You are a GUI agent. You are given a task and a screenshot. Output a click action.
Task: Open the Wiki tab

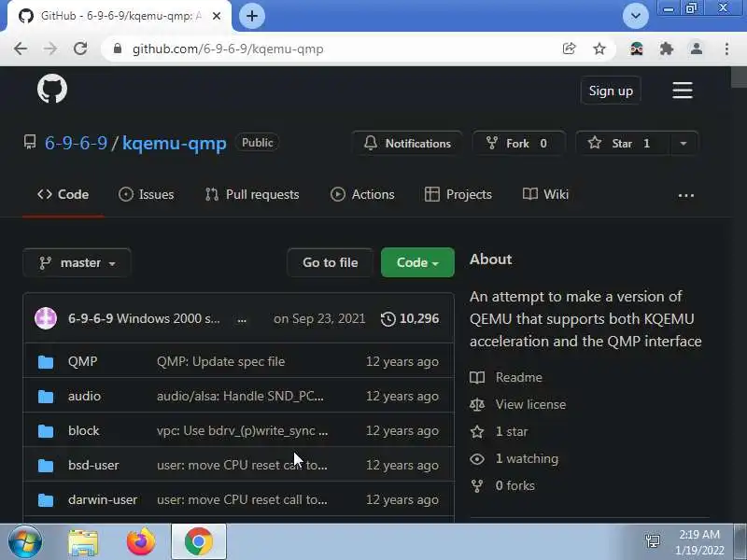coord(545,194)
